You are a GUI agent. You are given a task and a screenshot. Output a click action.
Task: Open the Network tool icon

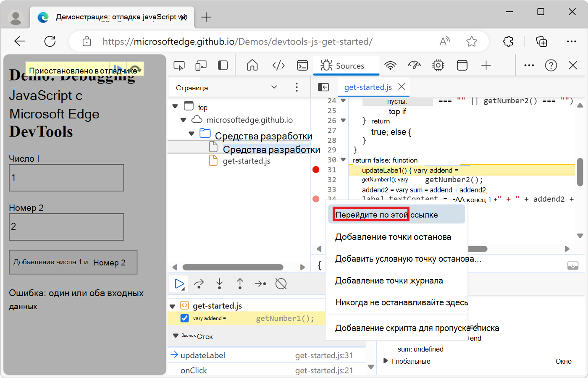[391, 66]
